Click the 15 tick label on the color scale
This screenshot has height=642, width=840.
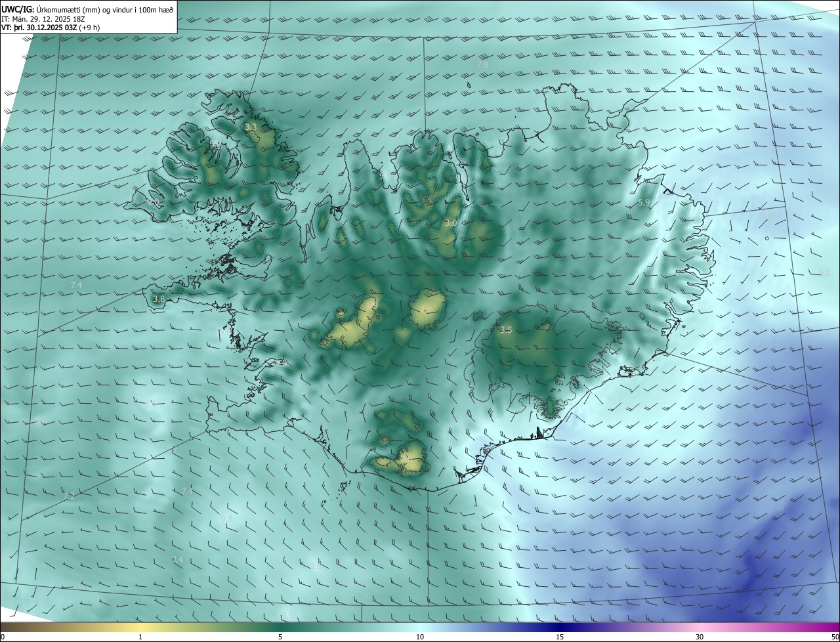pos(560,637)
